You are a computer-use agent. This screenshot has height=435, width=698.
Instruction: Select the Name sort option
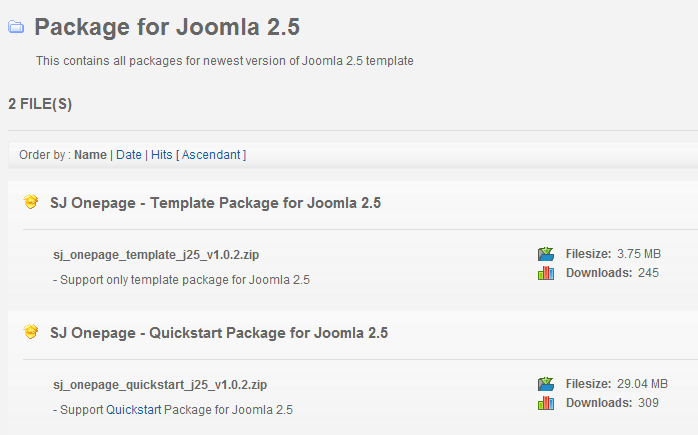pos(90,154)
